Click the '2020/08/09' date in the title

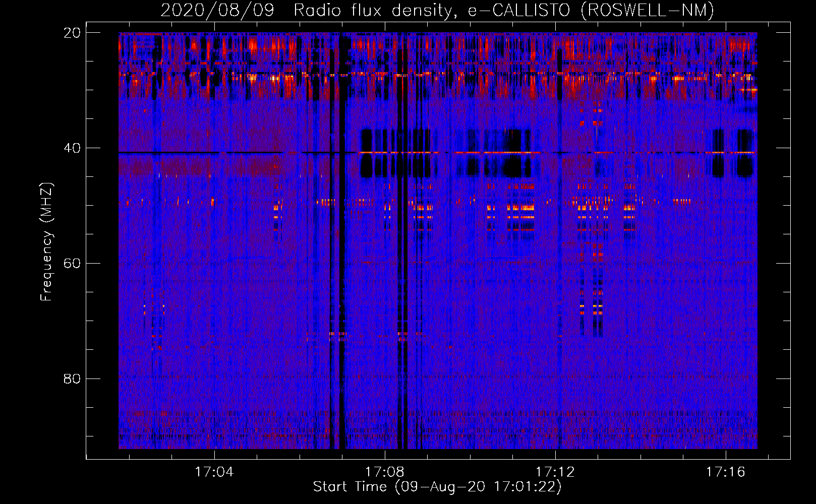(x=217, y=10)
